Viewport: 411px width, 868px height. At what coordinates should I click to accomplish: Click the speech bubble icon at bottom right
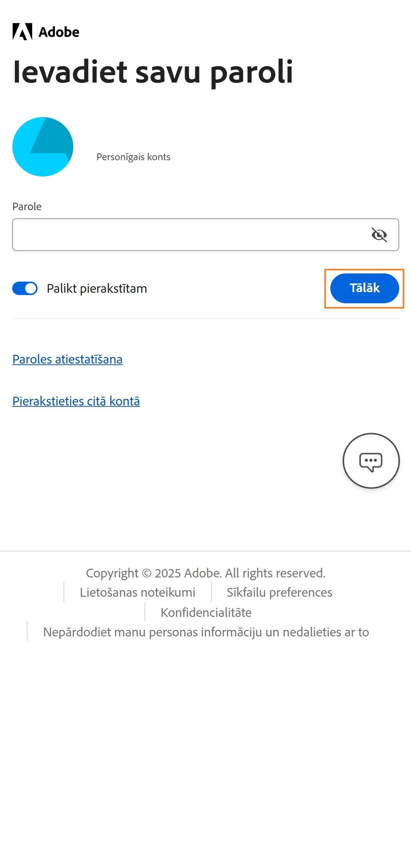click(371, 461)
